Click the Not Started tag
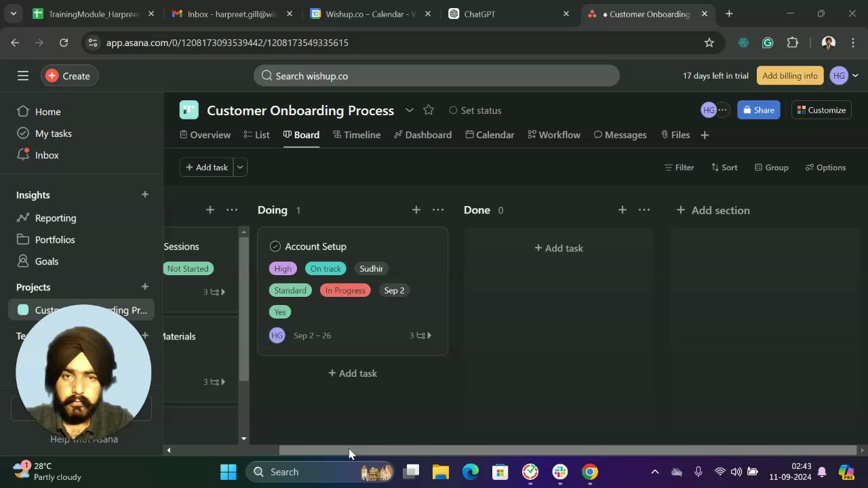This screenshot has height=488, width=868. (x=188, y=269)
